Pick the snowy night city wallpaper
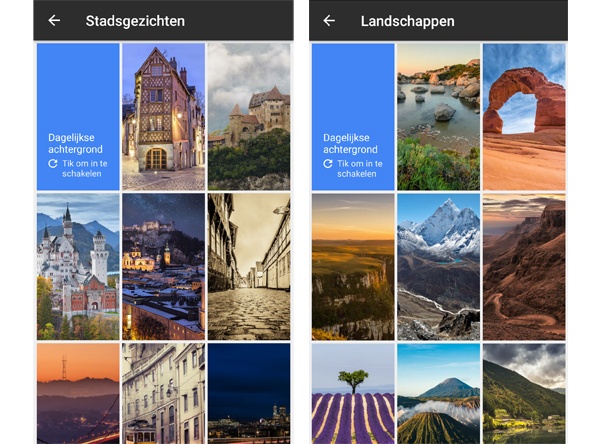The width and height of the screenshot is (600, 444). coord(163,266)
